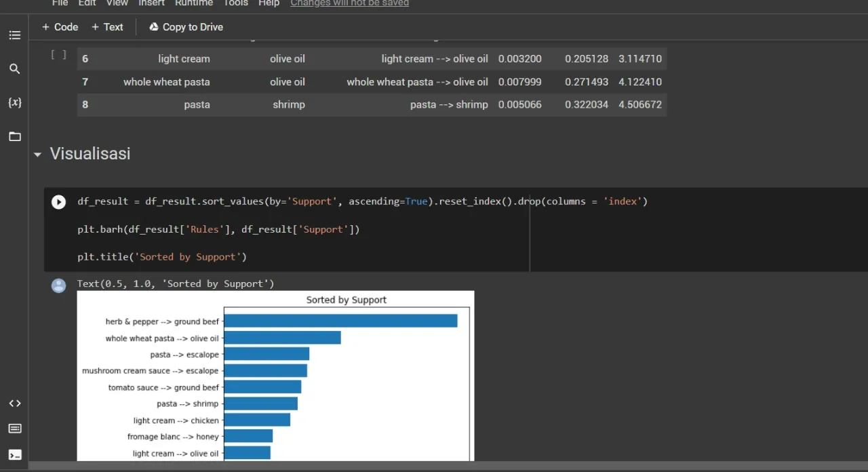Collapse the Visualisasi section

37,155
